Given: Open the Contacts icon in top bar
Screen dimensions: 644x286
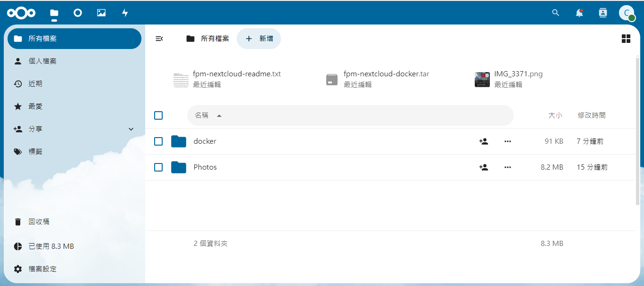Looking at the screenshot, I should (x=603, y=13).
